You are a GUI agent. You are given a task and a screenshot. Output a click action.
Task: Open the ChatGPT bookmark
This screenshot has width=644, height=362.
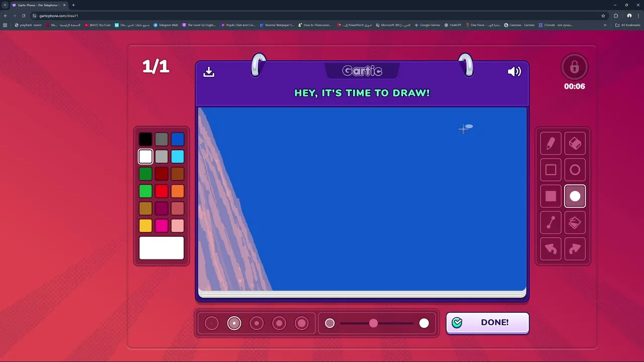tap(453, 25)
